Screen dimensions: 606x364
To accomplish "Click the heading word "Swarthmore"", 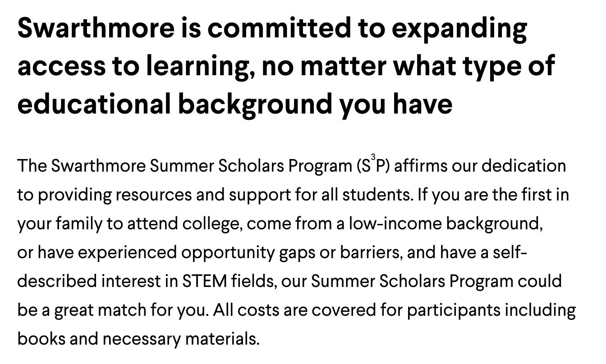I will point(96,28).
